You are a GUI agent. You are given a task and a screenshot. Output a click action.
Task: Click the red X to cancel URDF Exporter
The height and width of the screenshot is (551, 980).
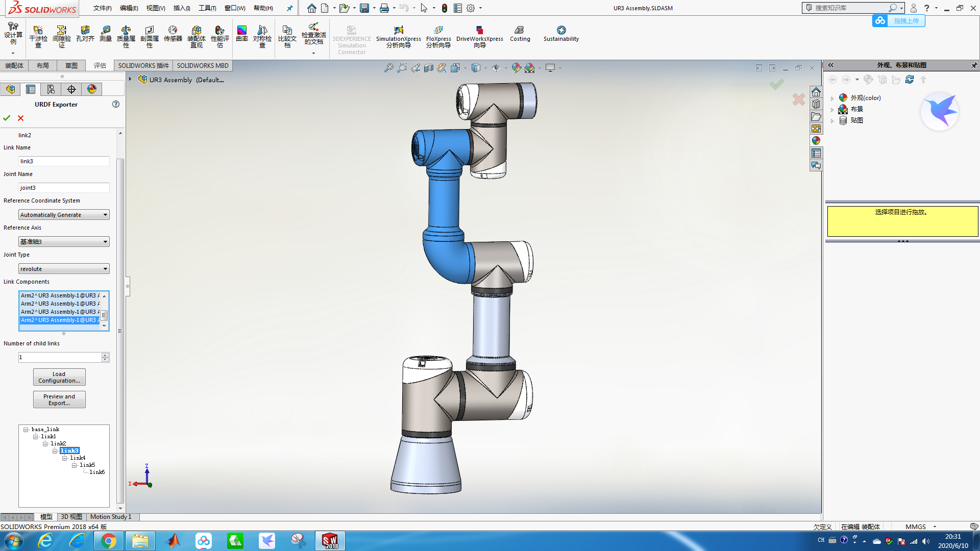point(21,118)
